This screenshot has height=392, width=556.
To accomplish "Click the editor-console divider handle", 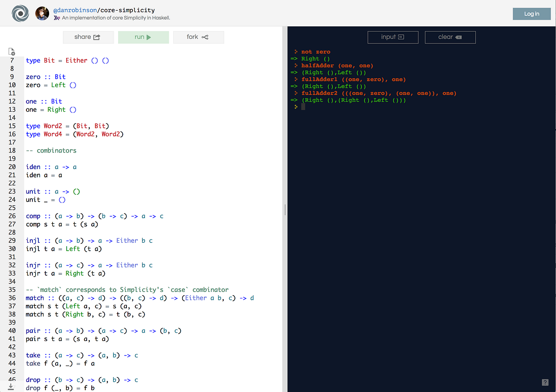I will (285, 210).
